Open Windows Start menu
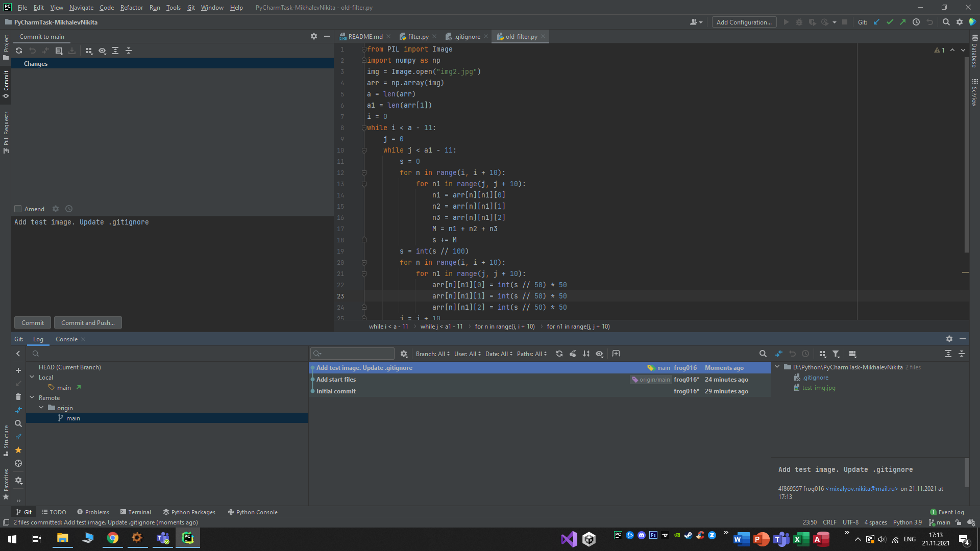 [x=12, y=539]
